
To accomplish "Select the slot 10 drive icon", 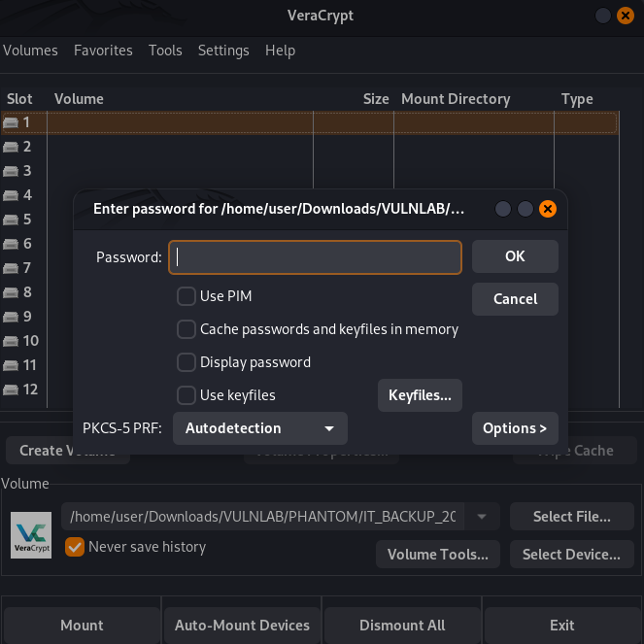I will pos(11,341).
